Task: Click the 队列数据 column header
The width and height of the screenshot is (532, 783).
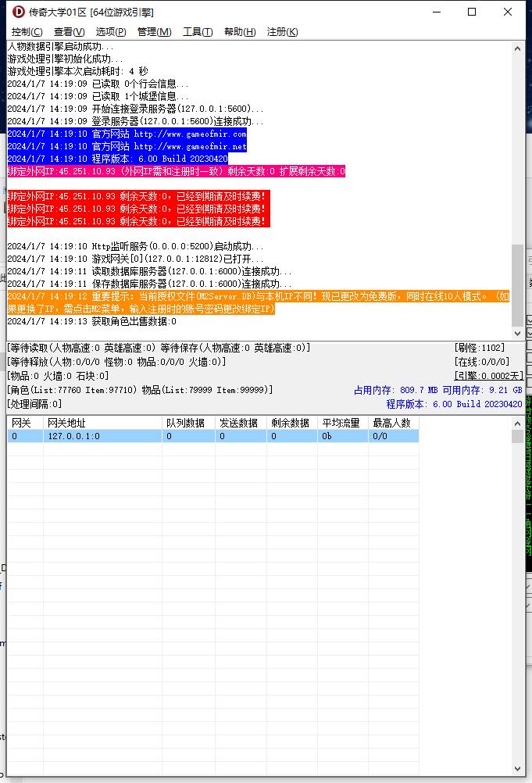Action: (x=188, y=423)
